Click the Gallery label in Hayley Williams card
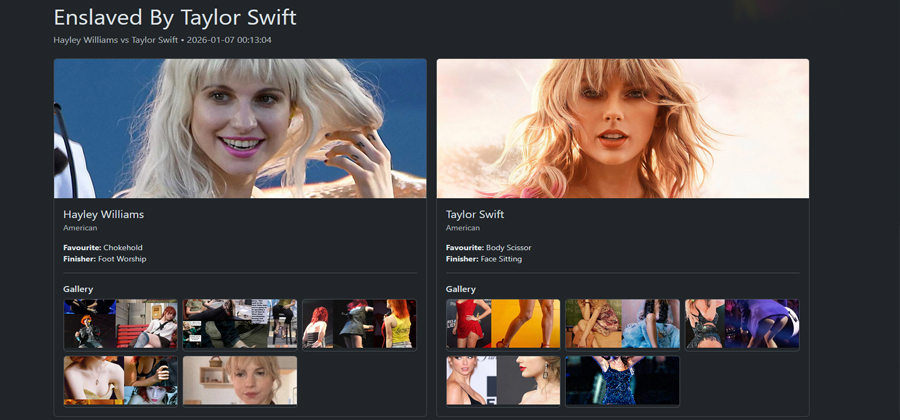The height and width of the screenshot is (420, 900). [78, 289]
